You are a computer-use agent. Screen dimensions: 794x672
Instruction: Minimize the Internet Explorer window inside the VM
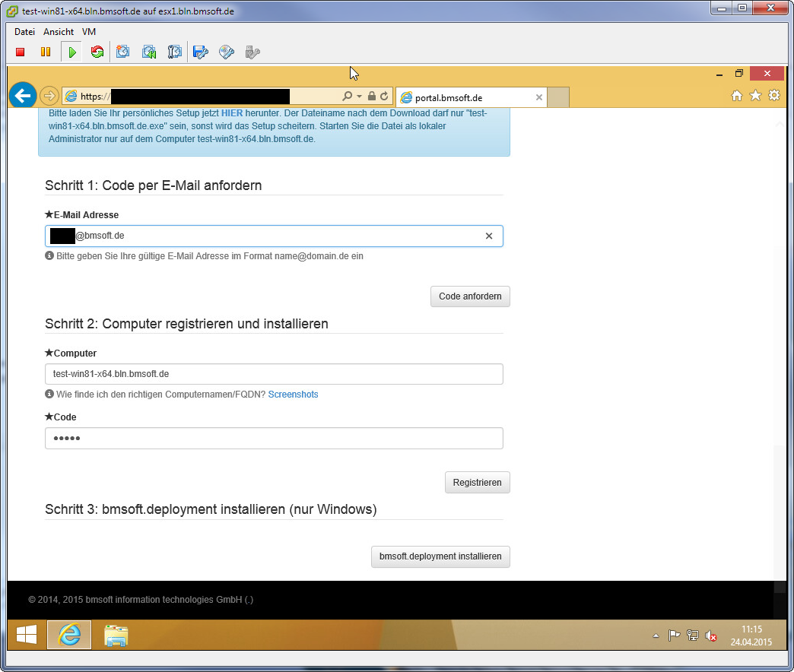click(x=719, y=74)
